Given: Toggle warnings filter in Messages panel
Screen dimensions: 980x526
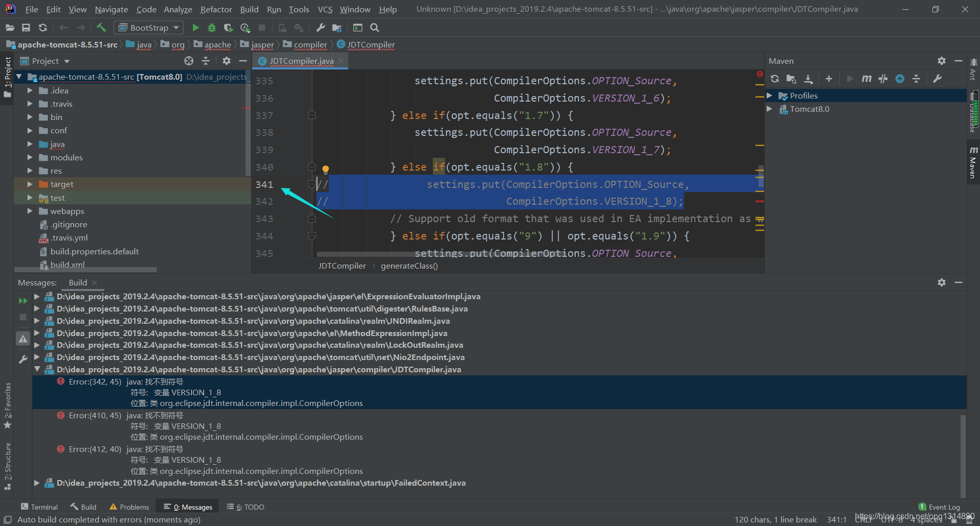Looking at the screenshot, I should [23, 339].
